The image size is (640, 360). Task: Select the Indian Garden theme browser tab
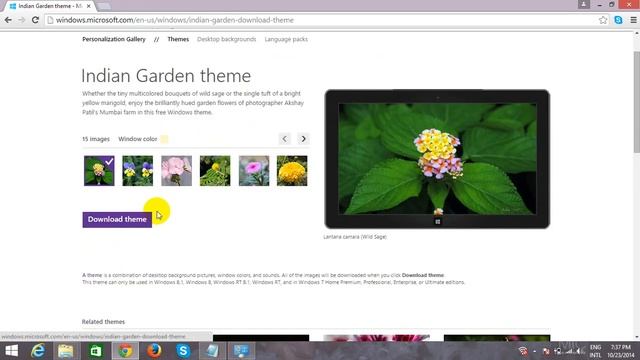coord(49,6)
